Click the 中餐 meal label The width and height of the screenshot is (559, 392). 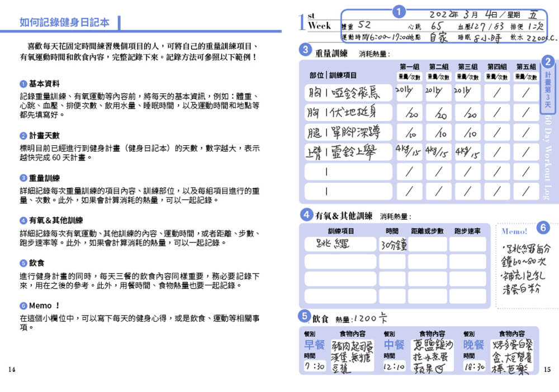coord(394,345)
